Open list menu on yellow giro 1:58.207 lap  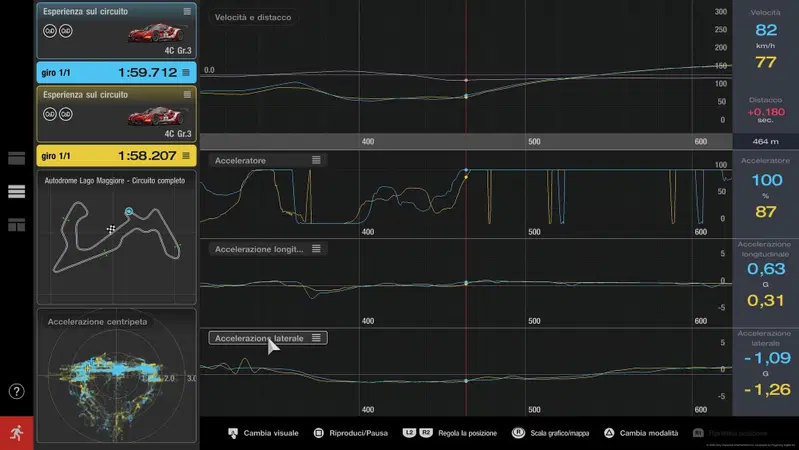point(186,155)
